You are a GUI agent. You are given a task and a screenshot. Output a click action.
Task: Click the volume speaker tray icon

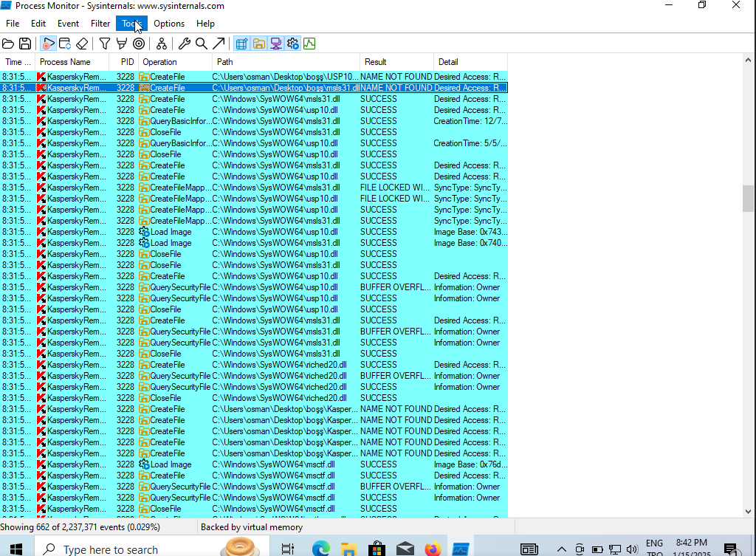pos(632,549)
